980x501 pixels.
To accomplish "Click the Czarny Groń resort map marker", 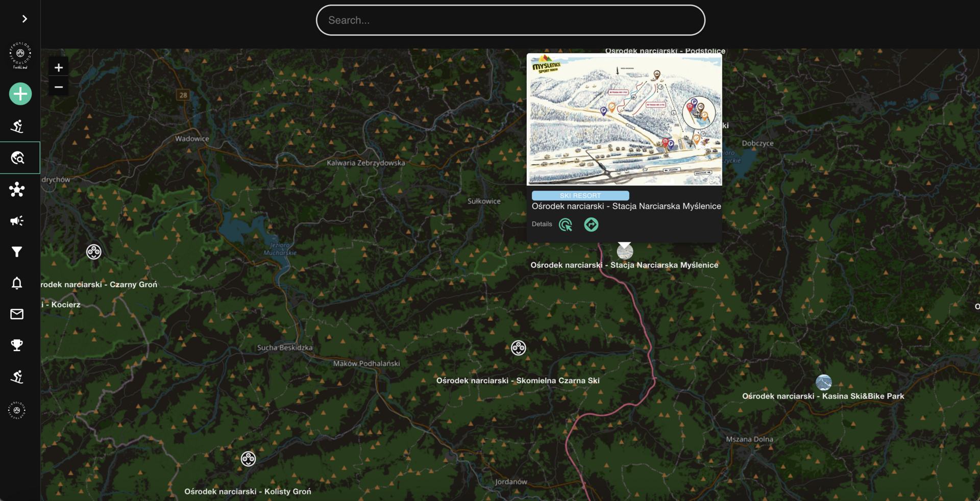I will click(x=94, y=252).
